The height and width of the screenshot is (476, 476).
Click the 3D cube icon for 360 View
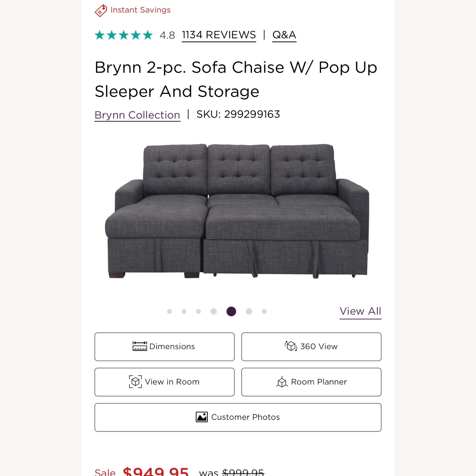point(292,346)
